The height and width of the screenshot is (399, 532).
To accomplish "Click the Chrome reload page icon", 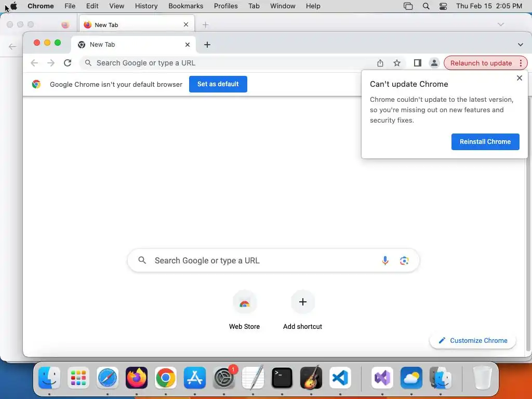I will pos(68,63).
